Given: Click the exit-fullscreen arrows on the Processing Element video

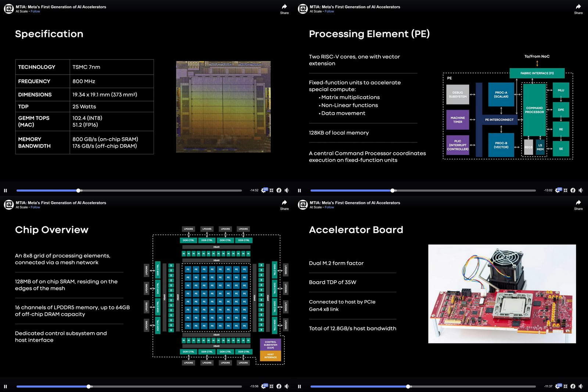Looking at the screenshot, I should point(565,190).
